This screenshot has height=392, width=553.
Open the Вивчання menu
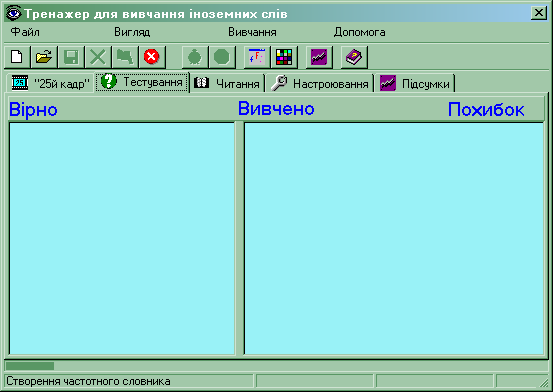252,32
